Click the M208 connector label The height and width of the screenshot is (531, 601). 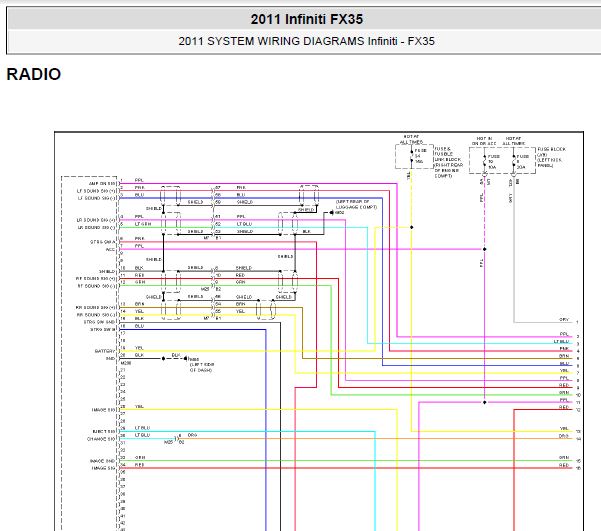coord(126,363)
